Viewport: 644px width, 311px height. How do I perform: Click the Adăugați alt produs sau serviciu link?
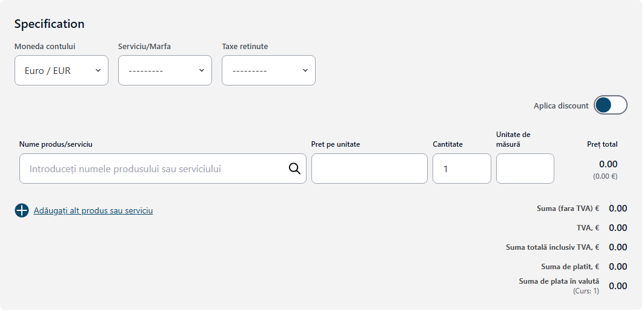click(93, 211)
